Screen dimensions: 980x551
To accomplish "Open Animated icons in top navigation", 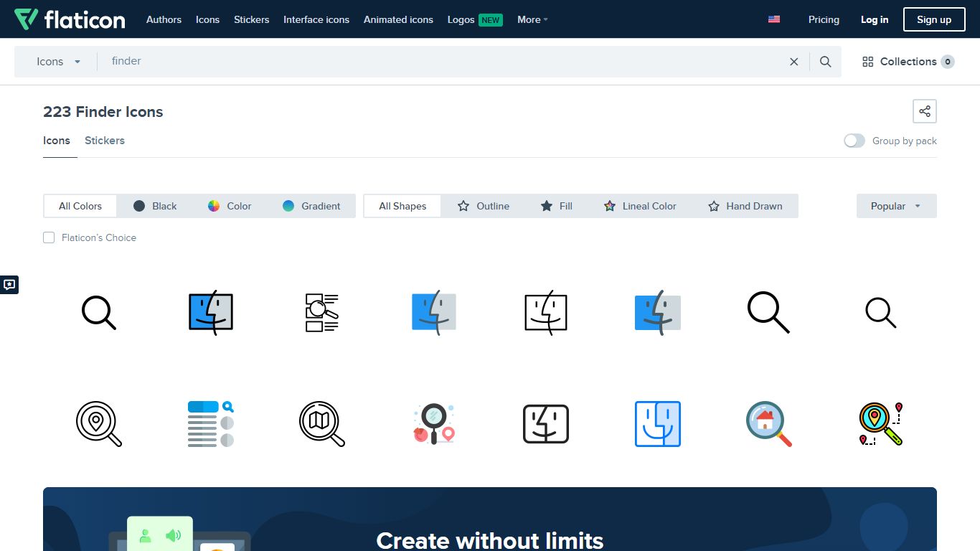I will [x=398, y=19].
